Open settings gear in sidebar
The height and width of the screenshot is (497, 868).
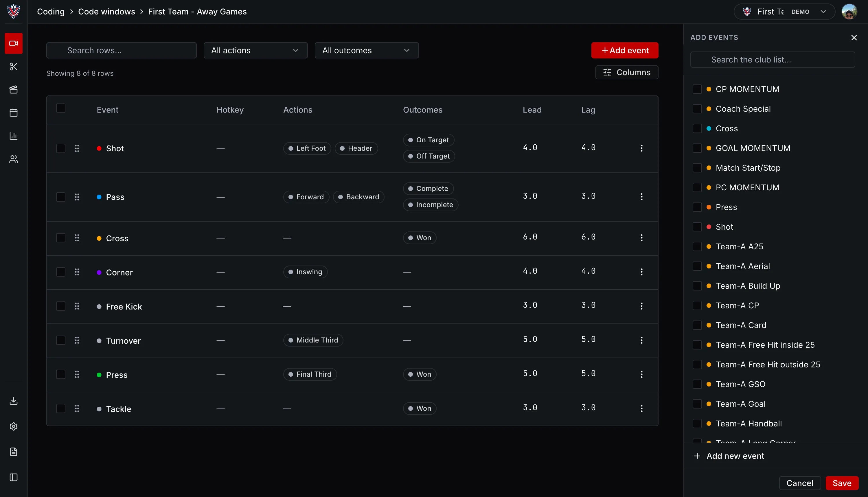(14, 426)
